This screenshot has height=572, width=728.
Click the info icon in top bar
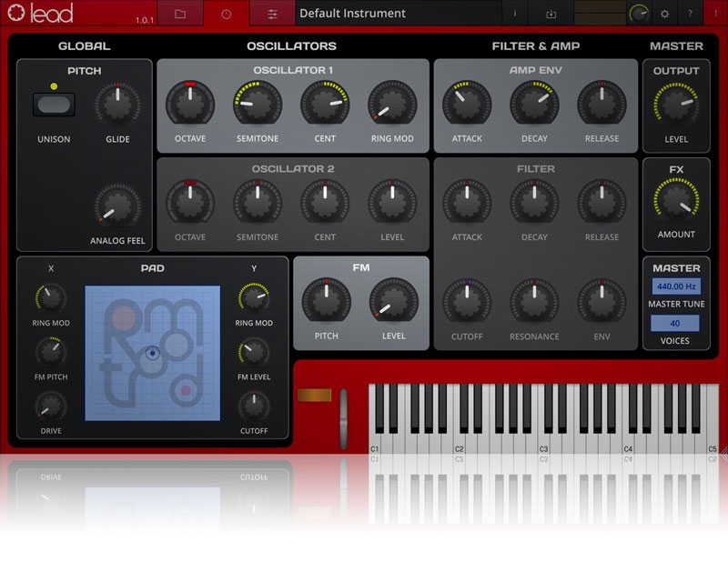(515, 14)
